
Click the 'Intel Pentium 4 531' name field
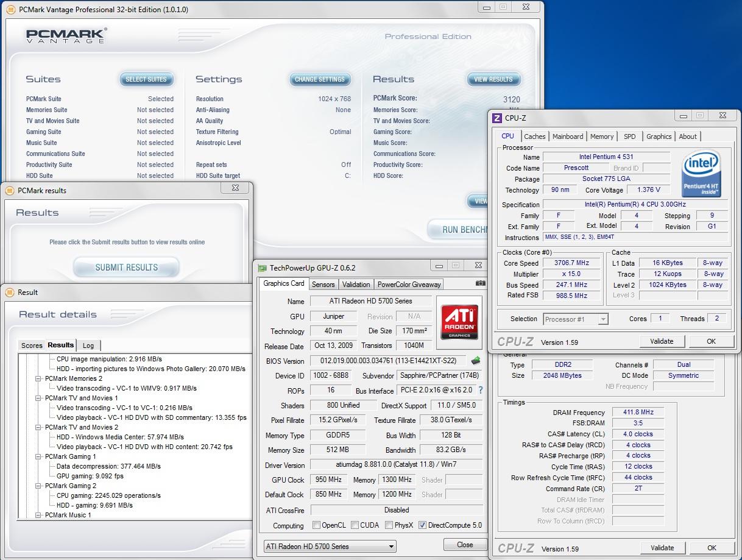[606, 157]
